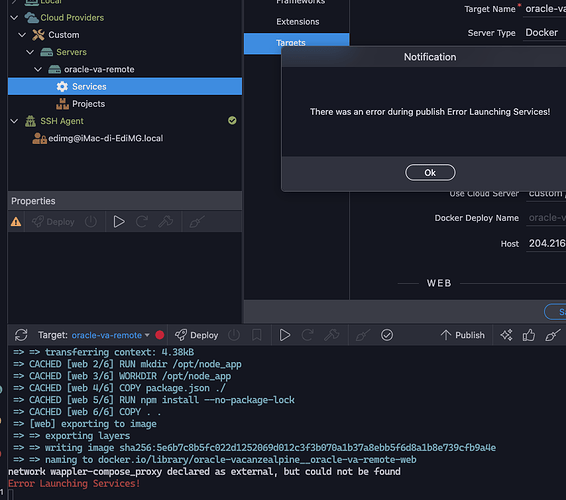
Task: Click play icon in Properties toolbar
Action: point(119,222)
